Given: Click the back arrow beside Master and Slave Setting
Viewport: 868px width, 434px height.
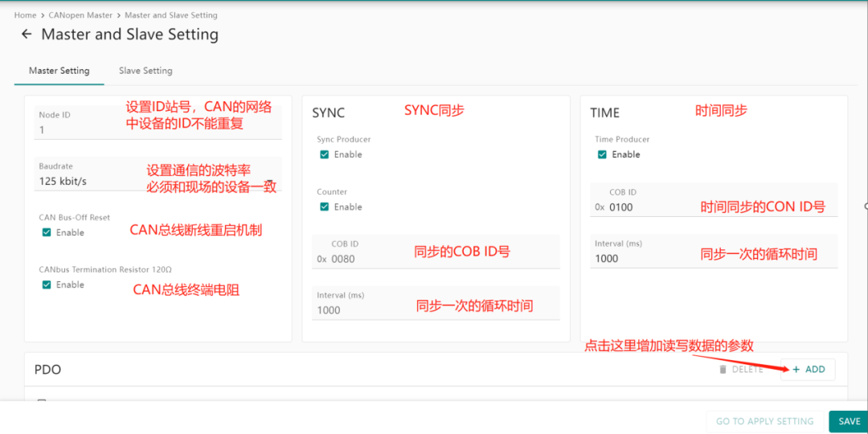Looking at the screenshot, I should click(26, 35).
